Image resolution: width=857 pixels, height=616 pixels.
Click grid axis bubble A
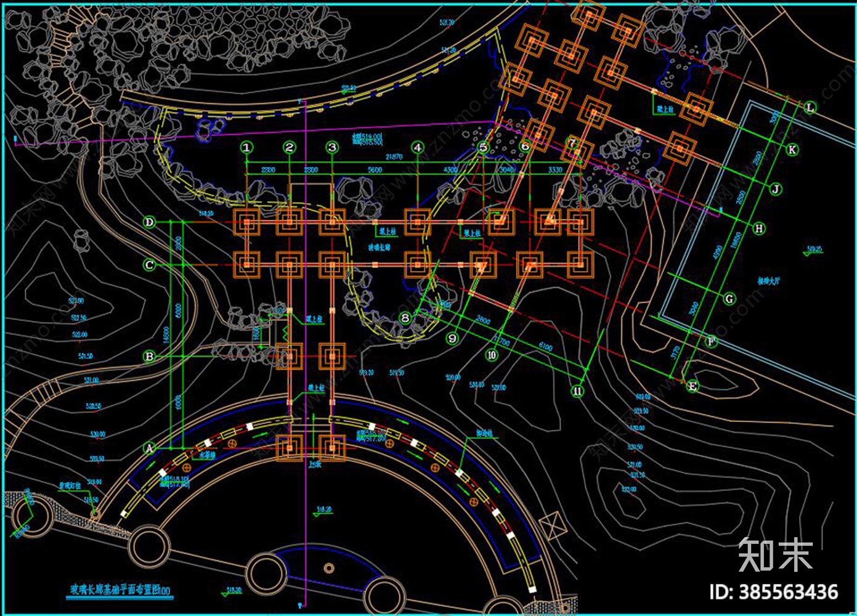coord(149,448)
